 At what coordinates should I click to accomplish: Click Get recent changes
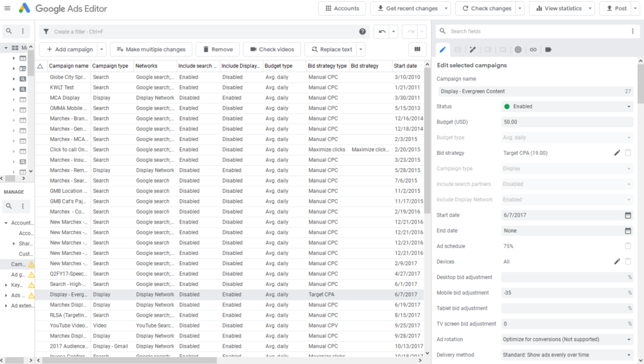[x=407, y=8]
